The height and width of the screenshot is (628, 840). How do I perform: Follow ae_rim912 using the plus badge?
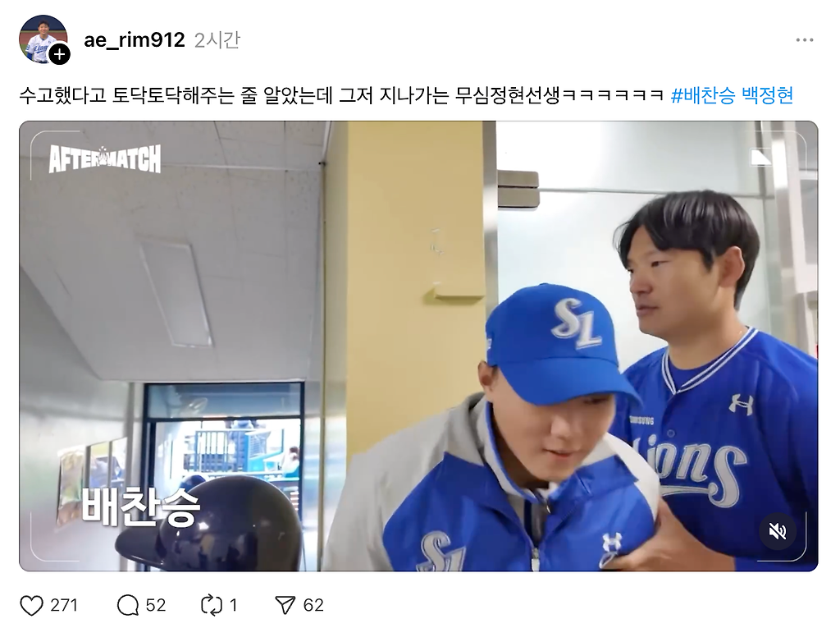point(59,54)
